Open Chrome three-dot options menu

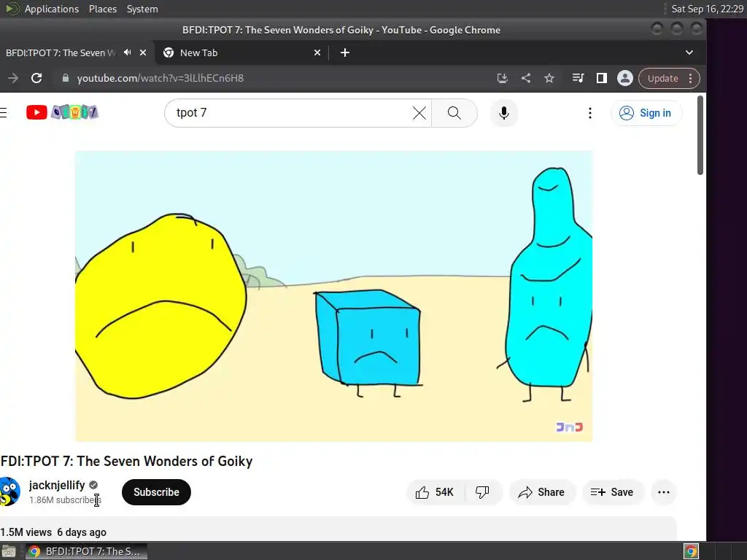690,79
